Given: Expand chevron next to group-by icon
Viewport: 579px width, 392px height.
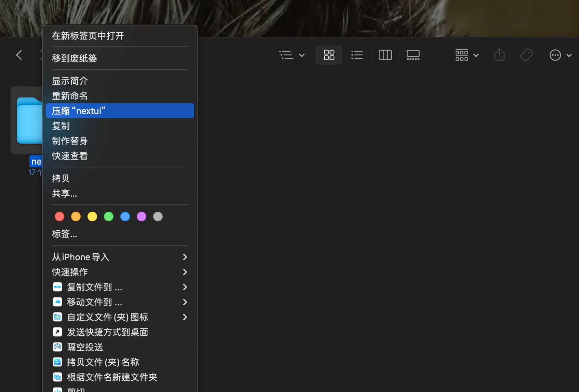Looking at the screenshot, I should coord(476,55).
